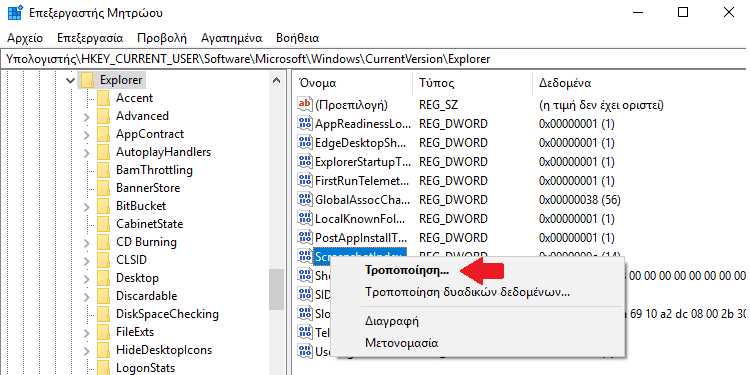Expand the AutoplayHandlers key
Viewport: 750px width, 375px height.
[x=87, y=153]
